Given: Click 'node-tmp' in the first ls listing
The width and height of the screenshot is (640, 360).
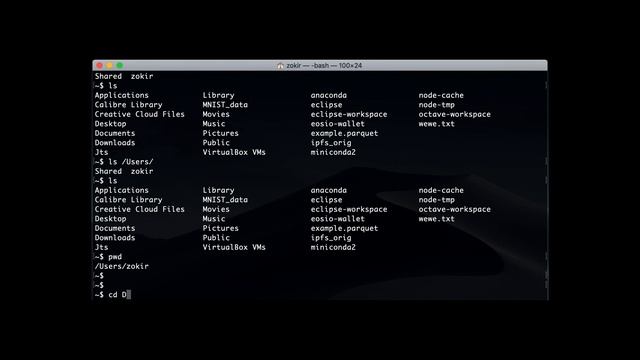Looking at the screenshot, I should [436, 105].
